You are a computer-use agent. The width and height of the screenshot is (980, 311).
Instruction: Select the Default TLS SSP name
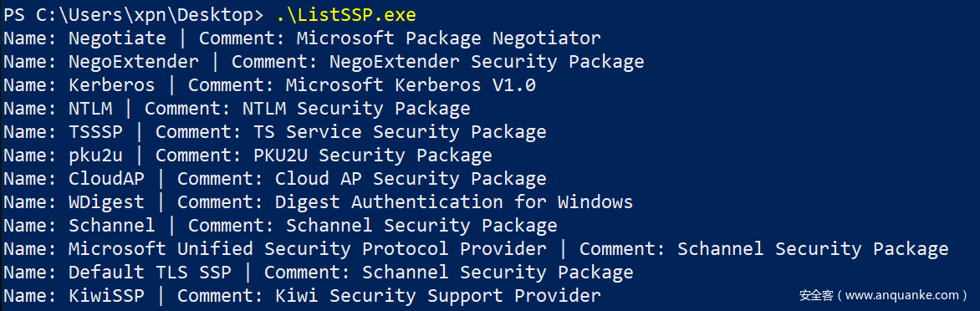(150, 273)
